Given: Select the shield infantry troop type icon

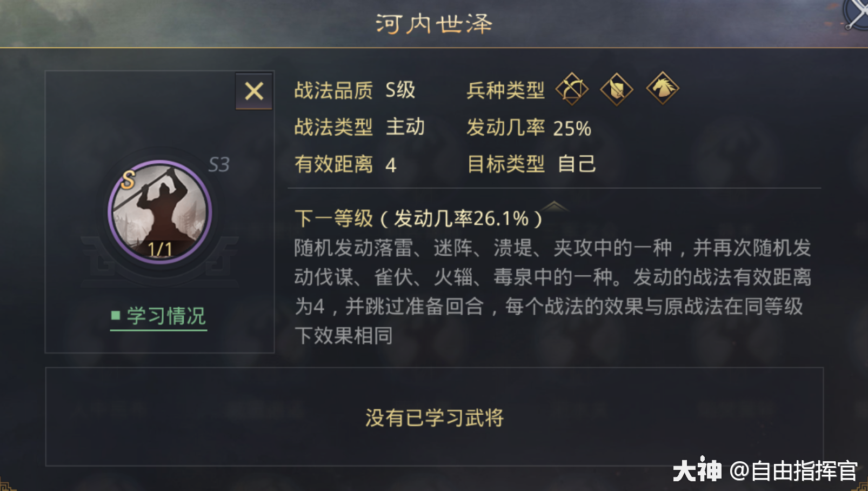Looking at the screenshot, I should (x=617, y=89).
